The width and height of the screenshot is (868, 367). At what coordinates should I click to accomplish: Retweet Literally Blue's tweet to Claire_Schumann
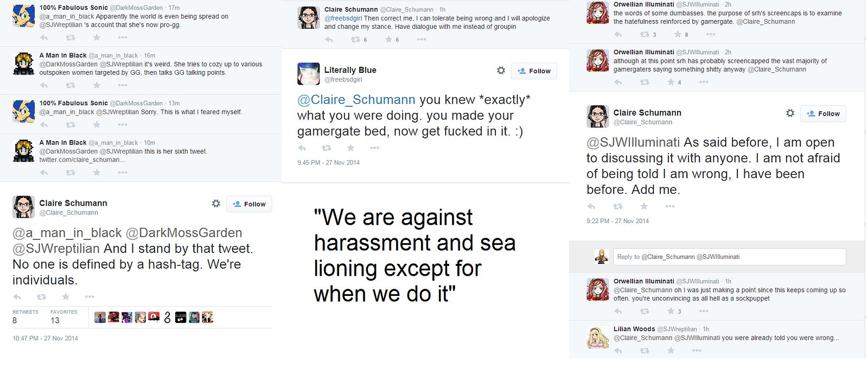[327, 148]
